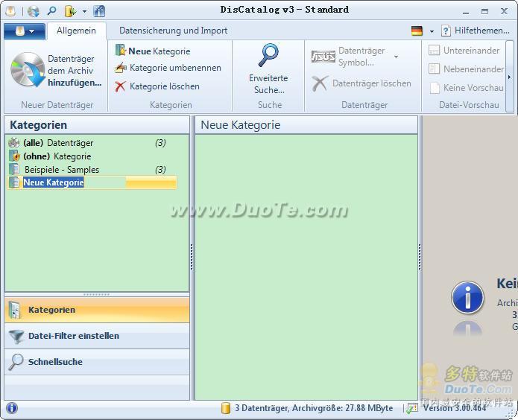518x420 pixels.
Task: Click the (3) count beside Beispiele - Samples
Action: coord(160,169)
